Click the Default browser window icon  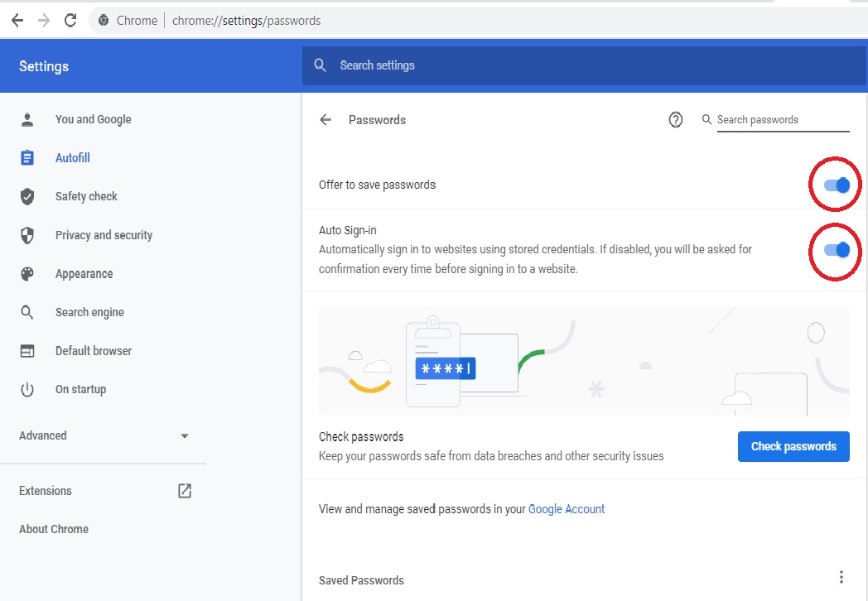pyautogui.click(x=27, y=351)
